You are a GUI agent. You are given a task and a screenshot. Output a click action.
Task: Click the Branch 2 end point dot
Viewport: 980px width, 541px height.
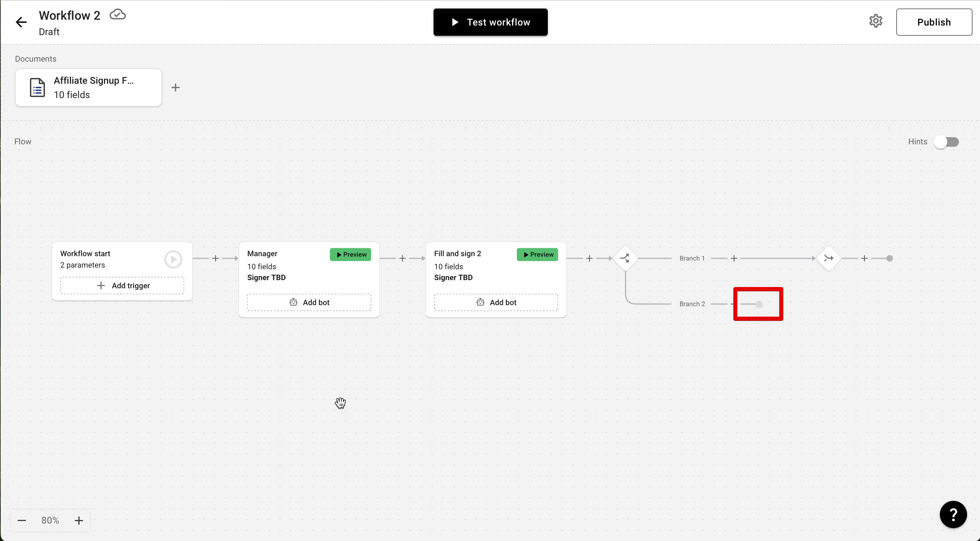(759, 304)
